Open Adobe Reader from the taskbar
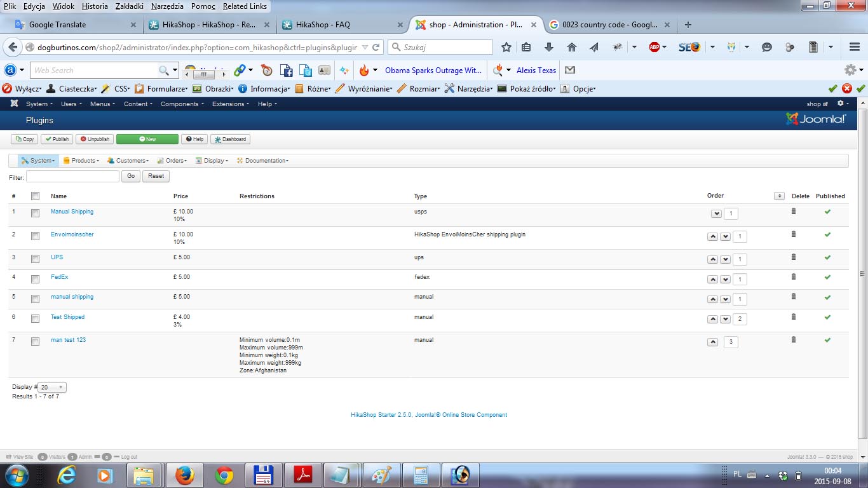This screenshot has width=868, height=488. (302, 475)
